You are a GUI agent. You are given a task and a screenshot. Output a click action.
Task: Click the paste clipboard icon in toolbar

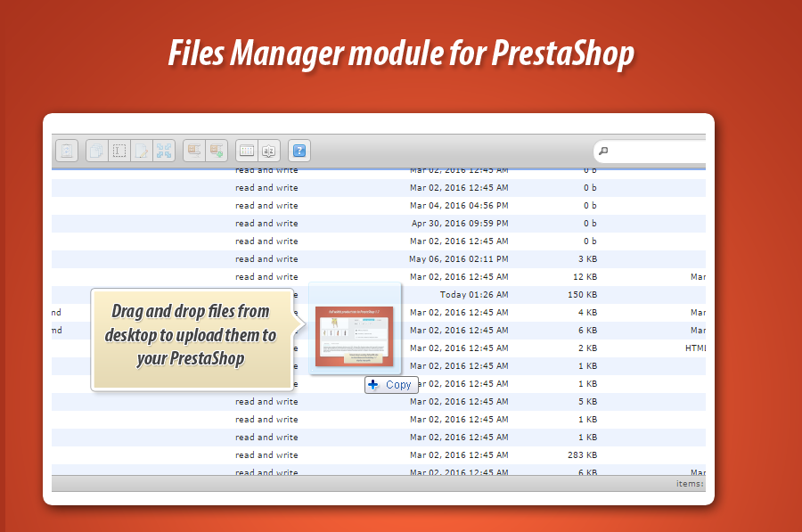[68, 151]
